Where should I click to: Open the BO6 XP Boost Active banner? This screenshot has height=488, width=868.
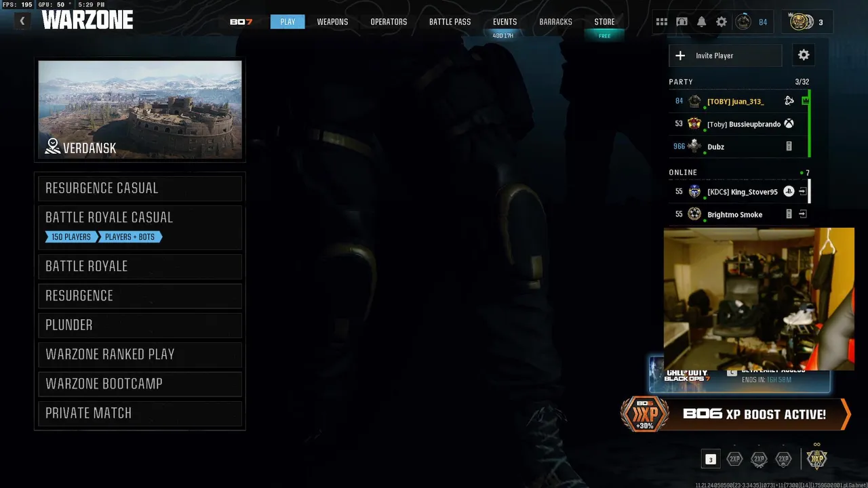click(x=736, y=414)
